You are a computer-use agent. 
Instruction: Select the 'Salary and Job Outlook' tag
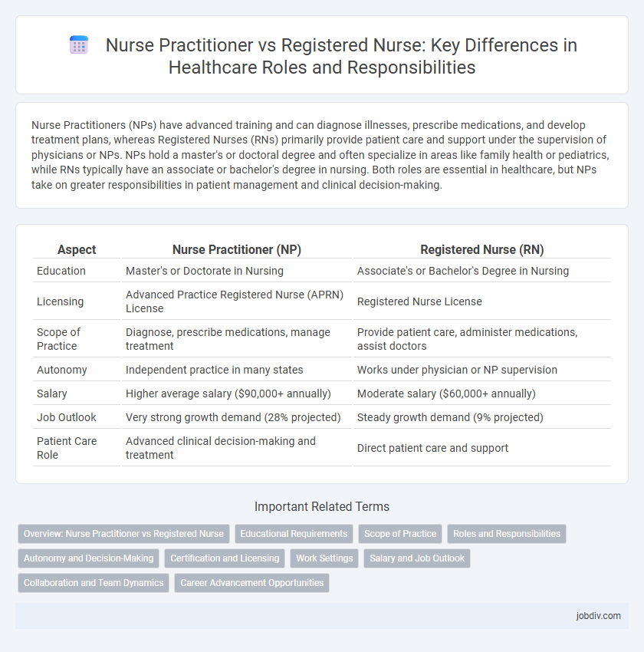pos(416,558)
